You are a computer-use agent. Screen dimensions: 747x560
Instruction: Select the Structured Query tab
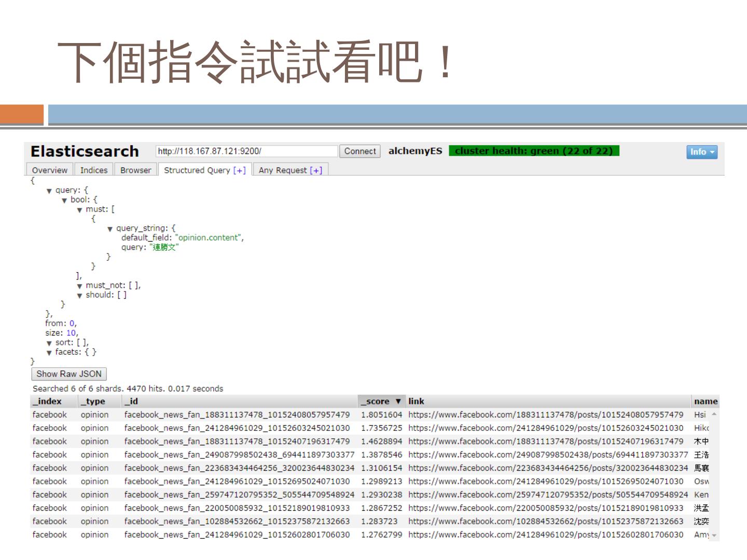coord(205,170)
